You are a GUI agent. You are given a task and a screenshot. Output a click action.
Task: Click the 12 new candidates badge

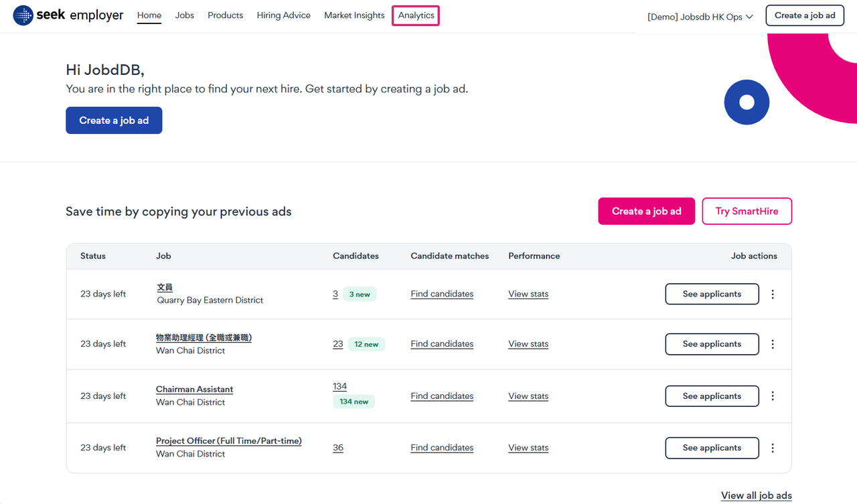click(366, 344)
